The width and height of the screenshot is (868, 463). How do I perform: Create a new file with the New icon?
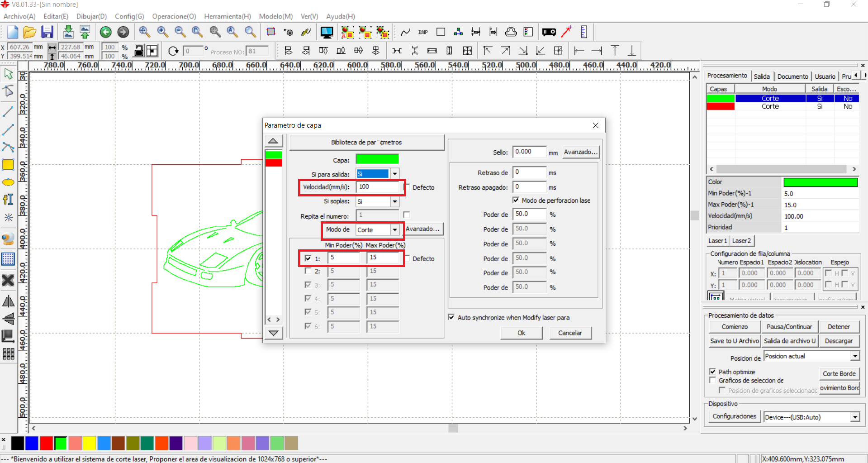[x=12, y=32]
